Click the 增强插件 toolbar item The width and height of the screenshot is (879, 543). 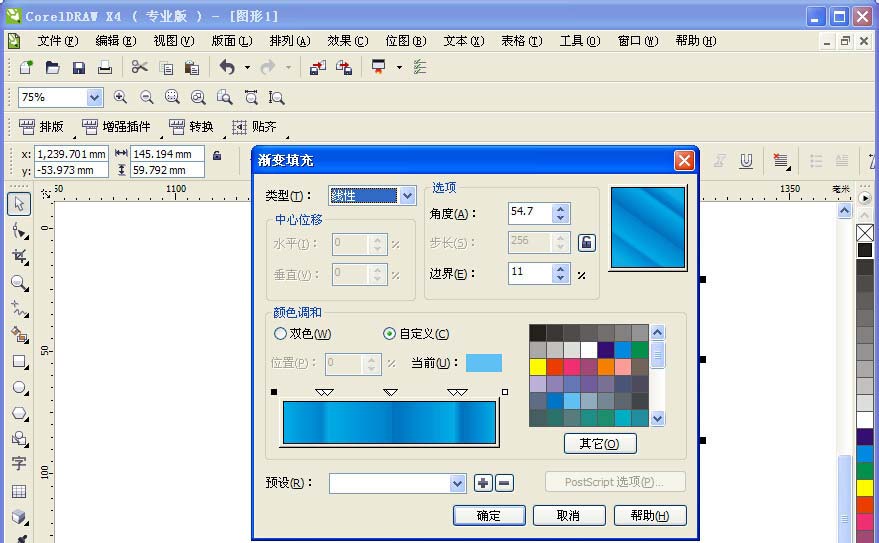(116, 127)
